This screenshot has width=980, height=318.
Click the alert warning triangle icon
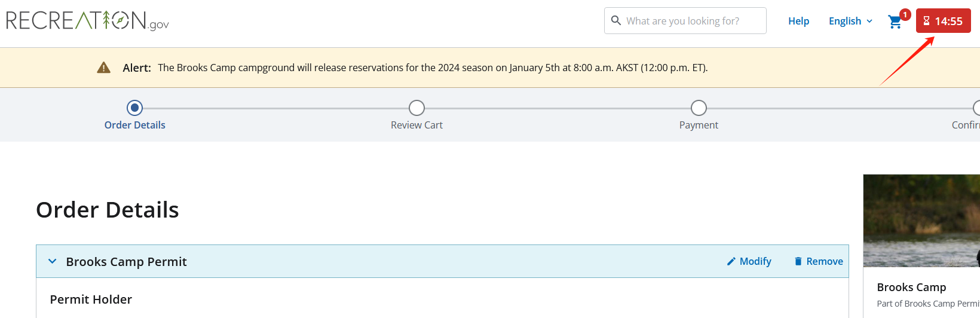coord(104,68)
